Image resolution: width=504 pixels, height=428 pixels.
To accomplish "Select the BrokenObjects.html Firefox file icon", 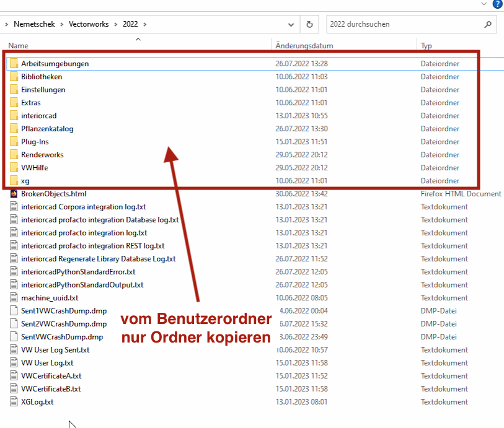I will click(x=14, y=194).
